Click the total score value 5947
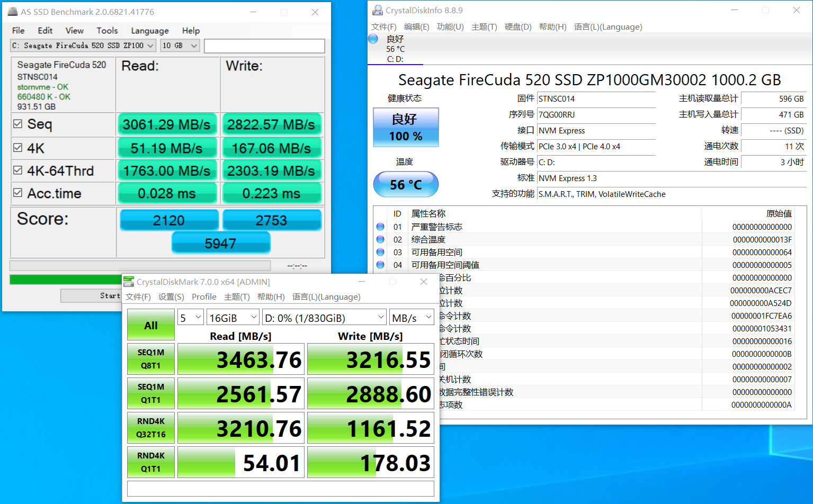 [x=221, y=244]
